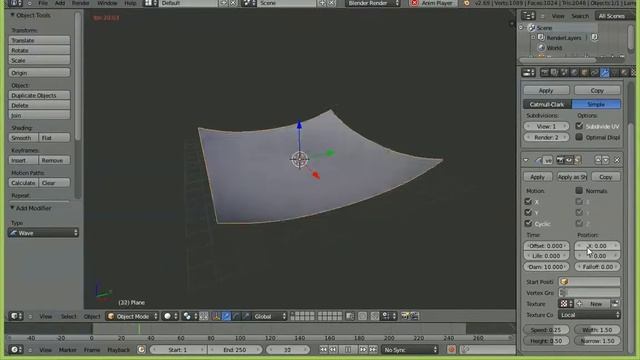
Task: Open the No Sync dropdown
Action: (x=410, y=350)
